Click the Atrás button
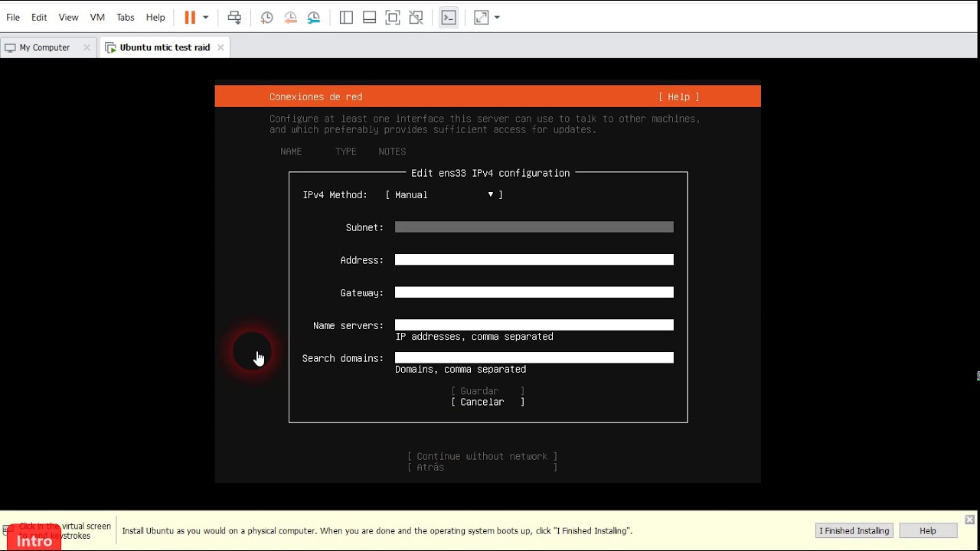The image size is (980, 551). (x=482, y=468)
